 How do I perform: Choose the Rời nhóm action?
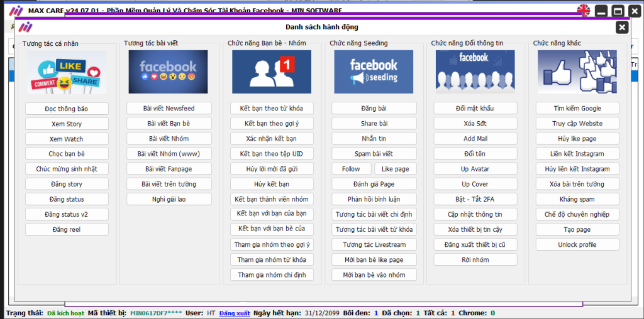tap(475, 259)
